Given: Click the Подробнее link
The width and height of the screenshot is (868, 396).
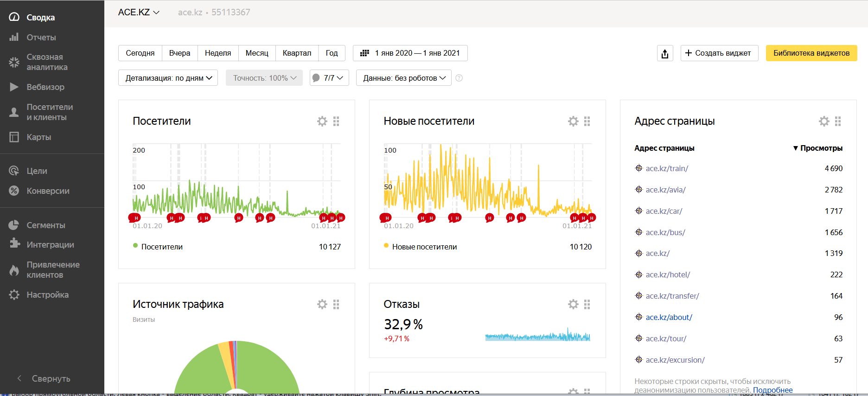Looking at the screenshot, I should coord(772,390).
